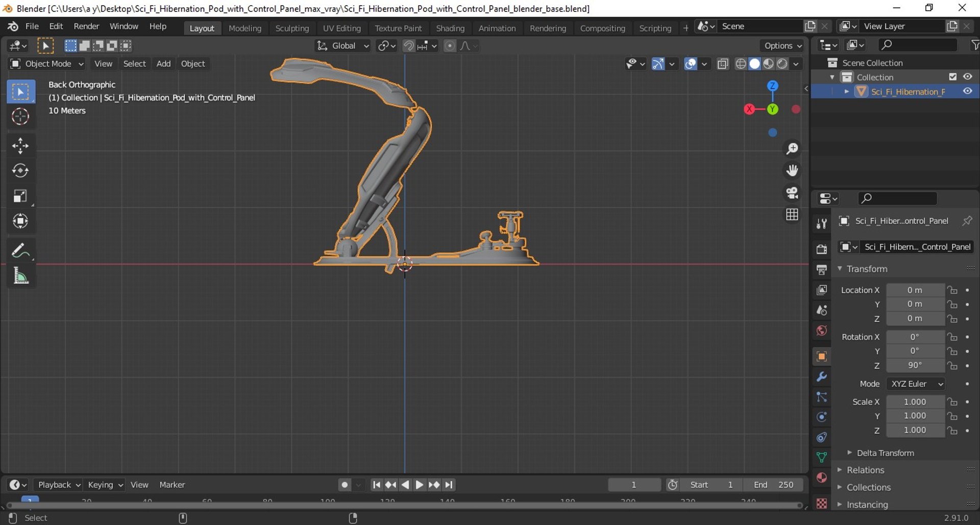Open the viewport Add menu

(x=163, y=64)
